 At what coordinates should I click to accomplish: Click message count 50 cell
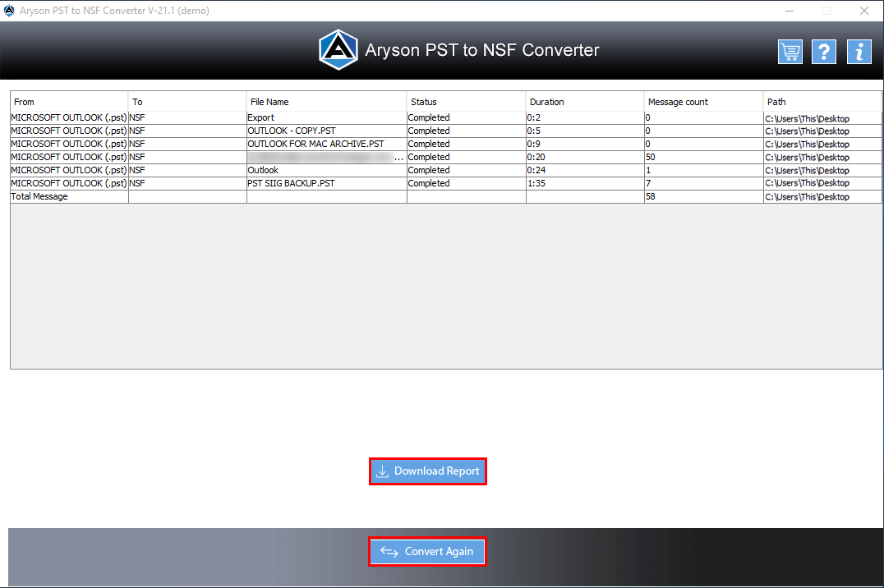click(703, 158)
